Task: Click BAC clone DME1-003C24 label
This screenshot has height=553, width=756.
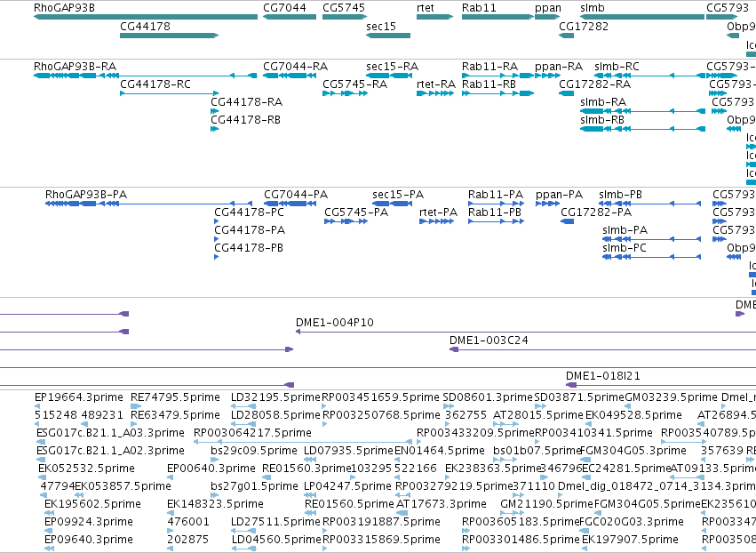Action: point(489,341)
